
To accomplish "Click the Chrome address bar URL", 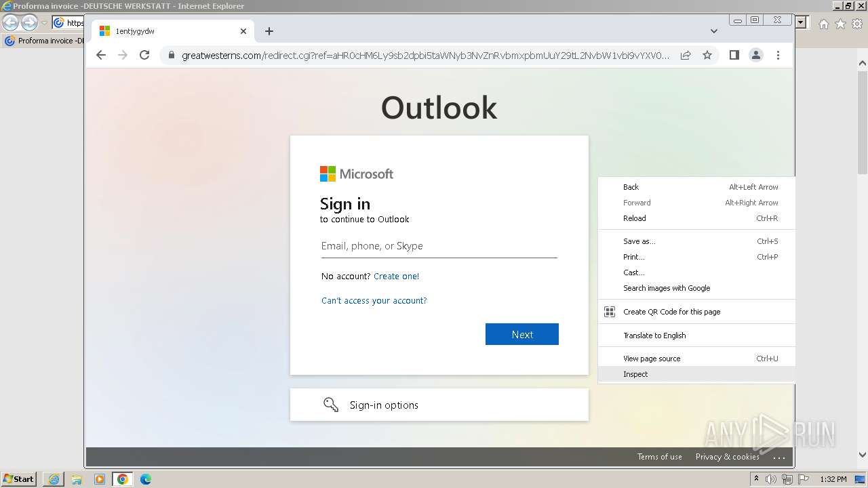I will (x=426, y=56).
